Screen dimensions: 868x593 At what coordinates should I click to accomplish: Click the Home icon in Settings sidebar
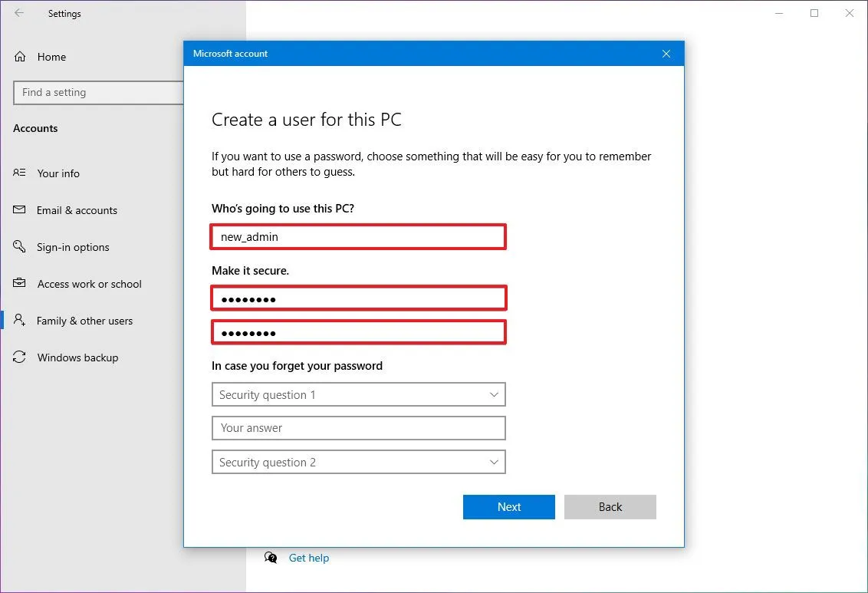pyautogui.click(x=20, y=56)
